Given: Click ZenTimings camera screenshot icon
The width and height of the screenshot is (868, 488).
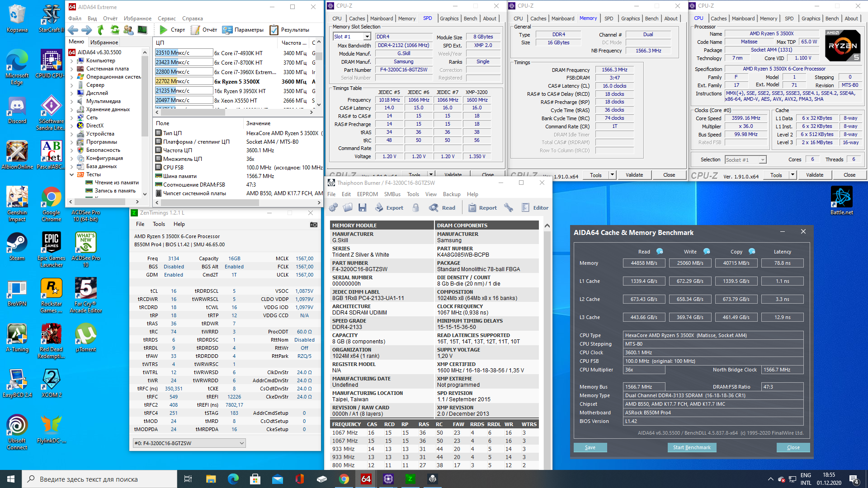Looking at the screenshot, I should (313, 224).
